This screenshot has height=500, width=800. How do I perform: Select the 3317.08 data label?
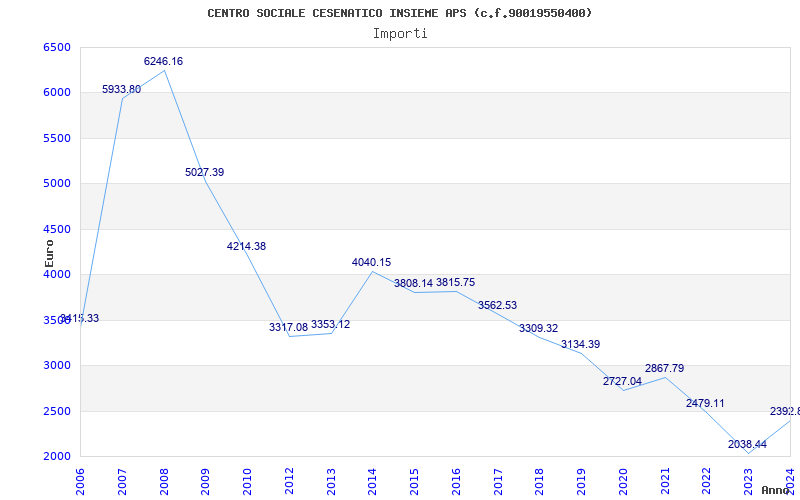pos(289,328)
